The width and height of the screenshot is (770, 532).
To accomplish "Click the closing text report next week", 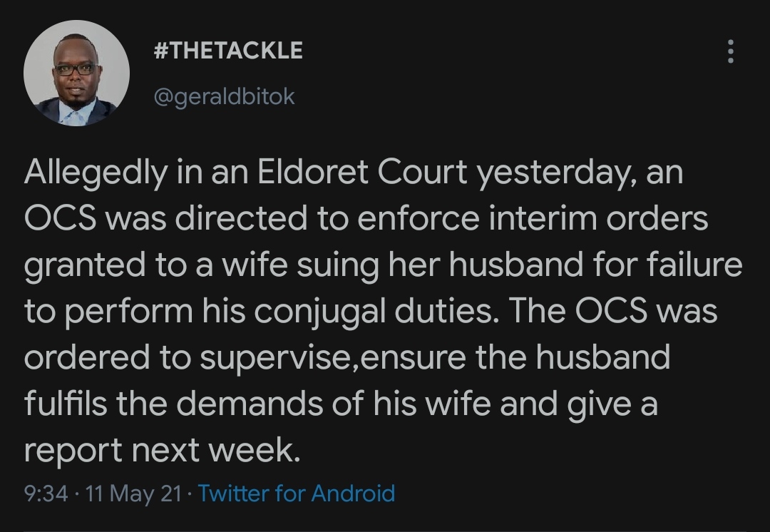I will [x=161, y=449].
